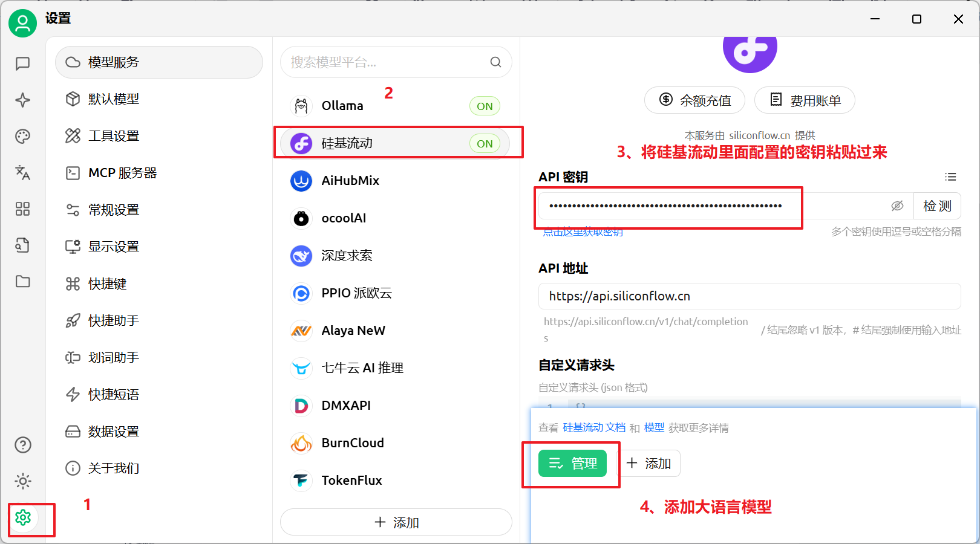Click the green user avatar icon
This screenshot has height=544, width=980.
(22, 23)
